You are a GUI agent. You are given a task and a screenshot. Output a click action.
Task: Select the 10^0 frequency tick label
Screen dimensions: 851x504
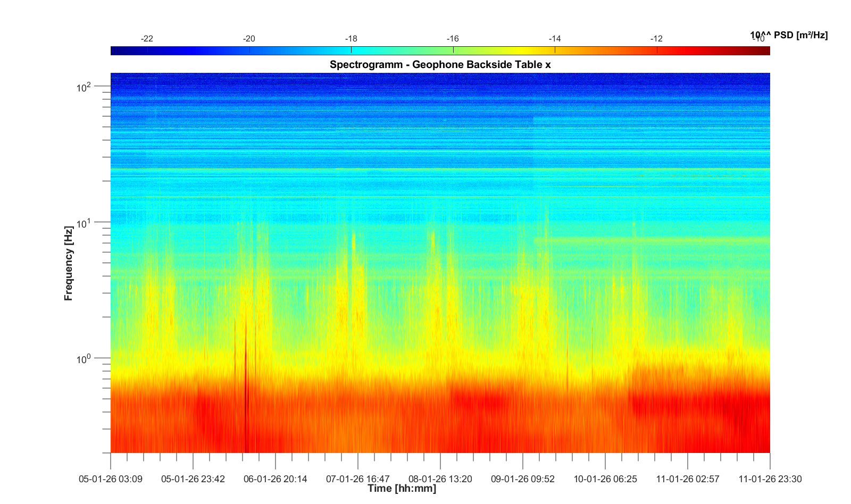tap(85, 359)
